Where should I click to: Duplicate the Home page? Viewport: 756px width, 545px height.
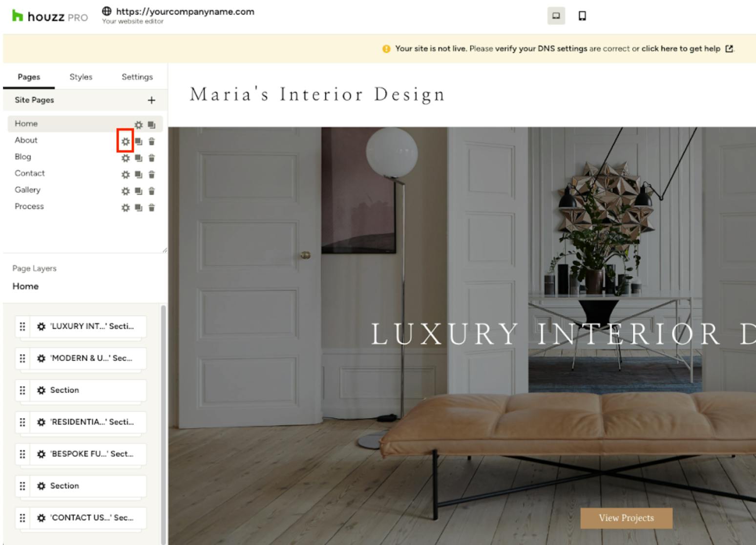click(x=151, y=125)
